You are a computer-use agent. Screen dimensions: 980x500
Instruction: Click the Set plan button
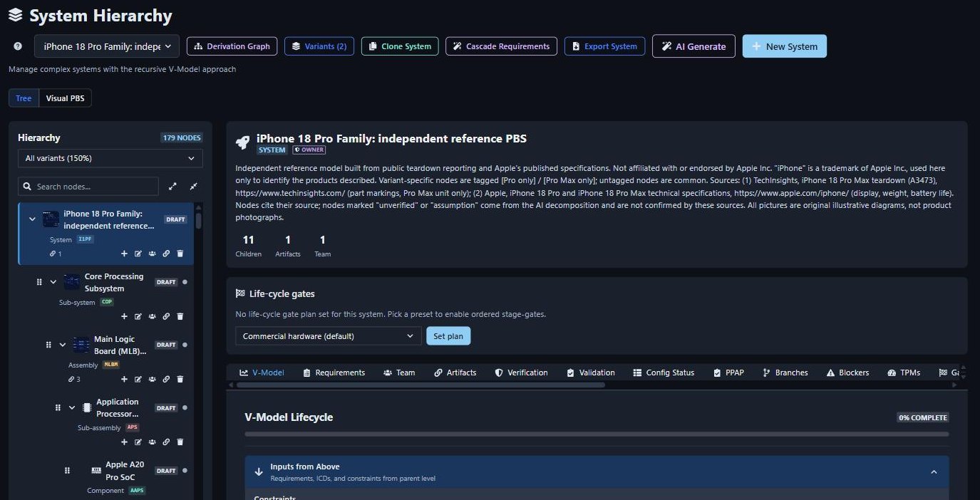448,336
